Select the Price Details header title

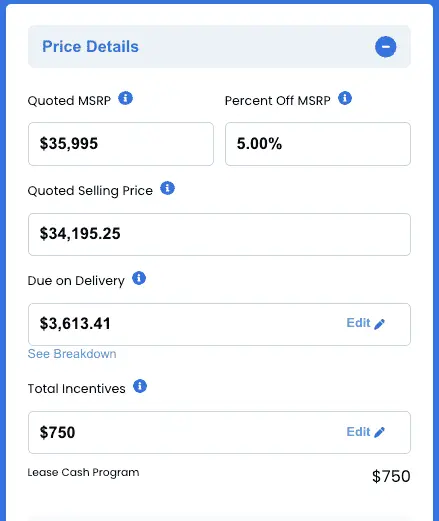click(90, 47)
